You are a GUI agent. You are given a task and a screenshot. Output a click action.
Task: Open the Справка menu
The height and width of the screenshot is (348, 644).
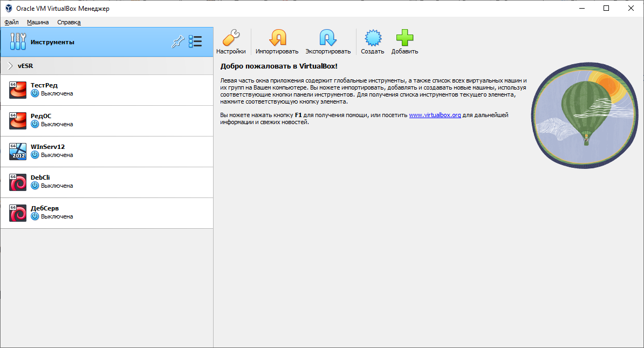click(x=69, y=22)
